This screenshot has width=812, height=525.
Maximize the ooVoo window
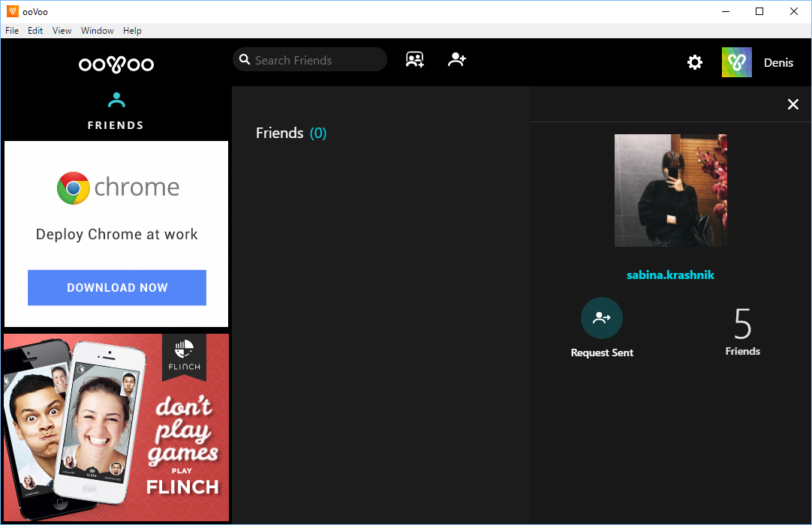point(759,11)
